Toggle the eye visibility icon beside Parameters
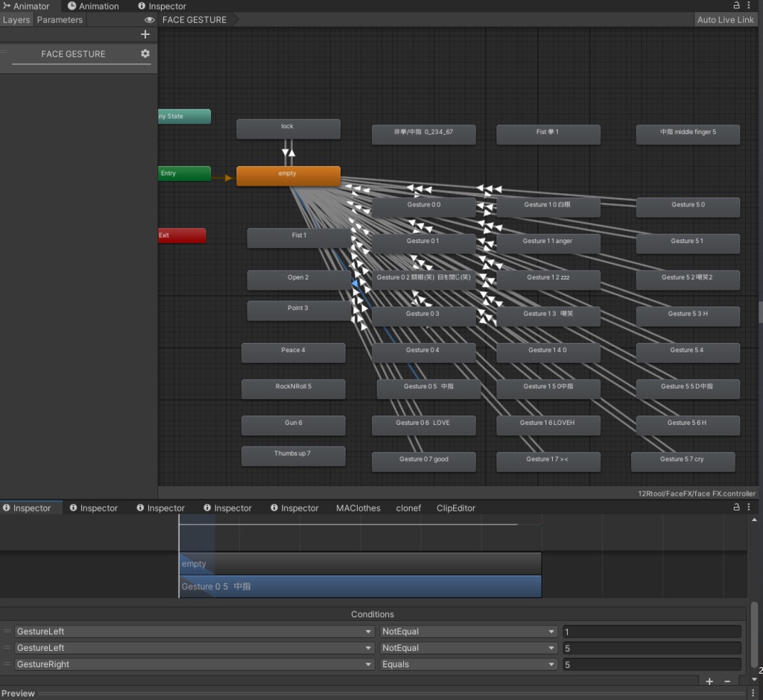 149,20
